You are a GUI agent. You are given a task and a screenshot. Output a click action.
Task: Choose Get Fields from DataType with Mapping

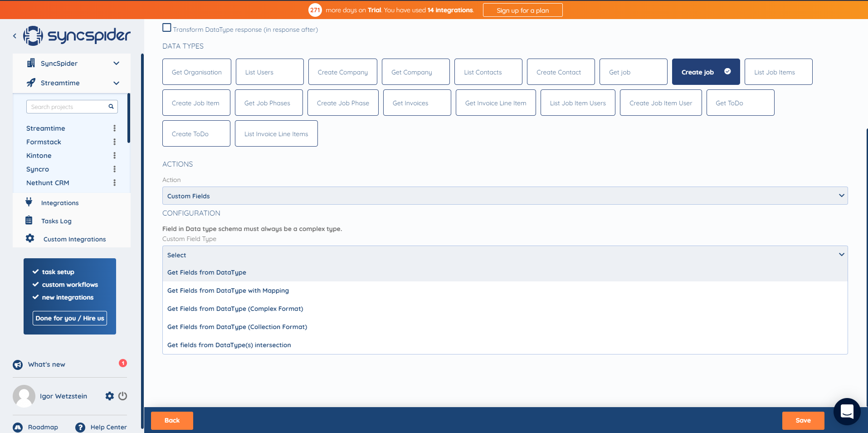505,290
